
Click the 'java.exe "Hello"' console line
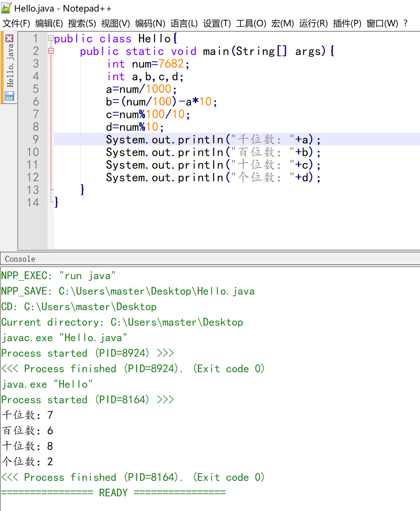coord(47,384)
